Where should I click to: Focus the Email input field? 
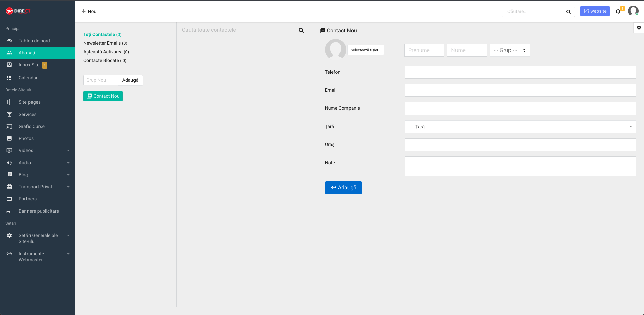(x=520, y=90)
